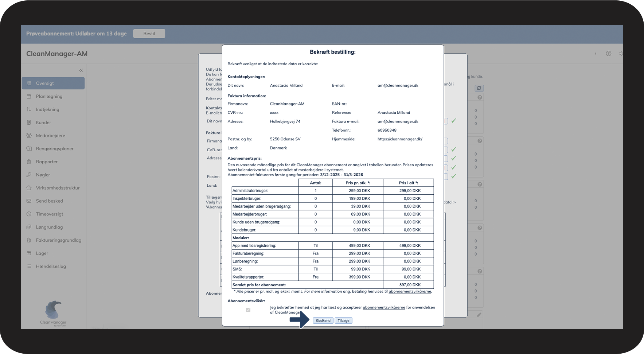The image size is (644, 354).
Task: Collapse the sidebar with the double chevron
Action: pos(81,70)
